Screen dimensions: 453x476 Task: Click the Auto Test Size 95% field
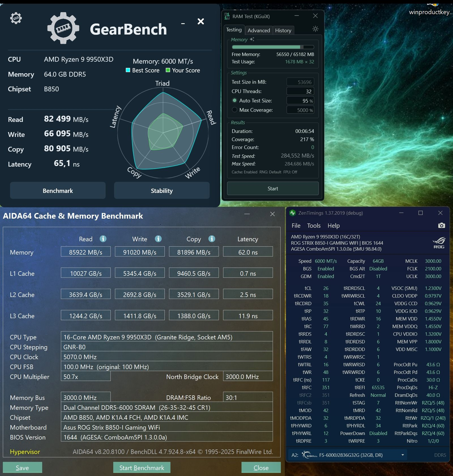(300, 101)
